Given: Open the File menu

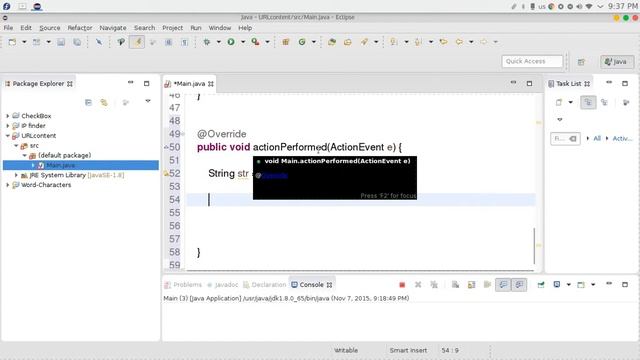Looking at the screenshot, I should (x=8, y=28).
